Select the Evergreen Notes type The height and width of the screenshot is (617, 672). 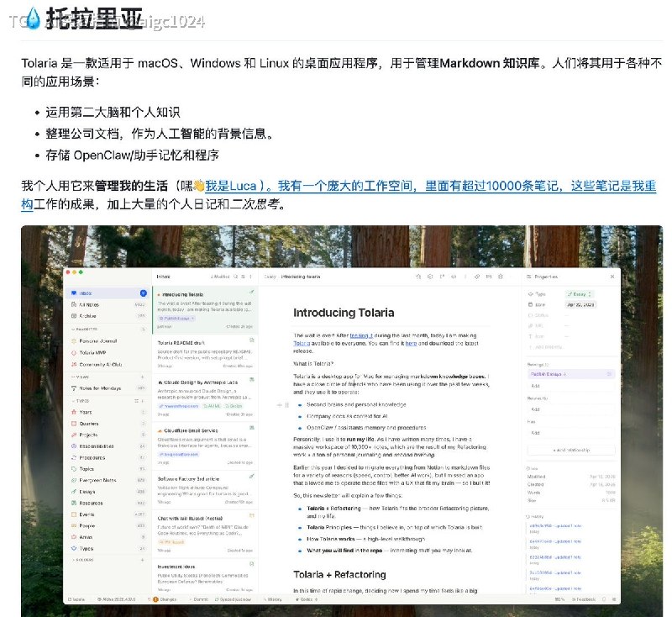[x=109, y=480]
